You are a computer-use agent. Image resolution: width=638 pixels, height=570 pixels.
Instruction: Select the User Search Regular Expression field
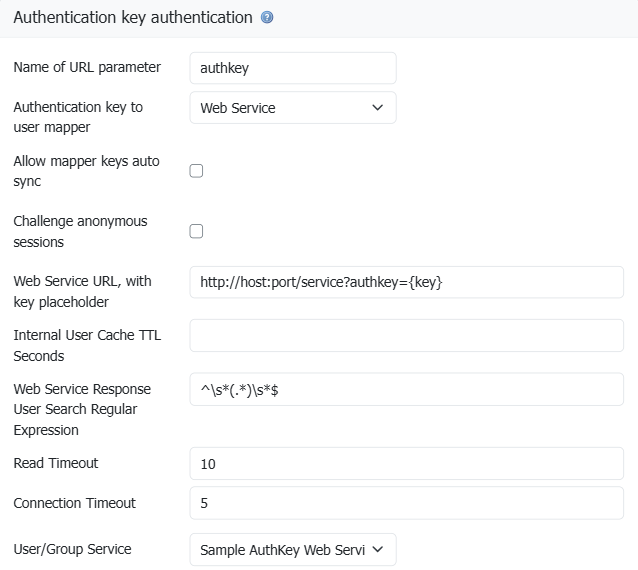pyautogui.click(x=406, y=390)
